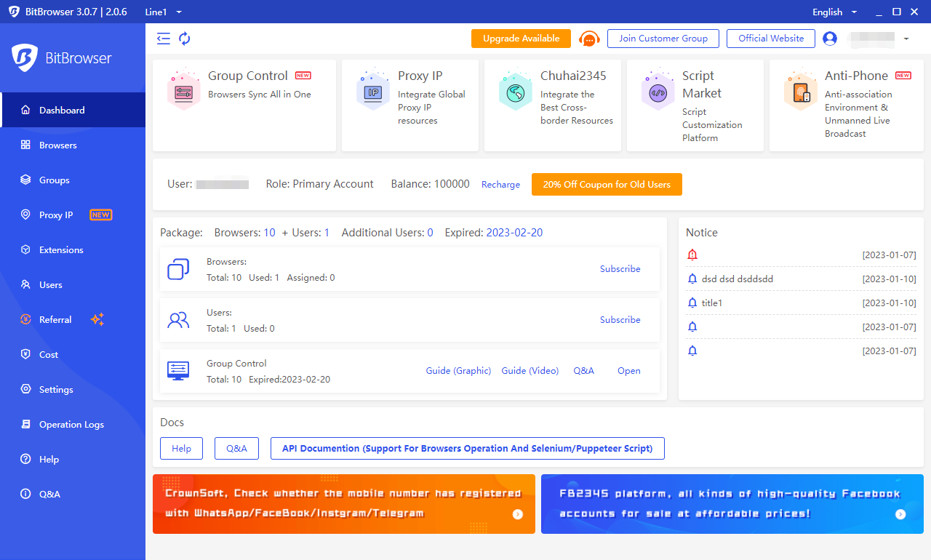931x560 pixels.
Task: Open Proxy IP in sidebar
Action: click(x=73, y=215)
